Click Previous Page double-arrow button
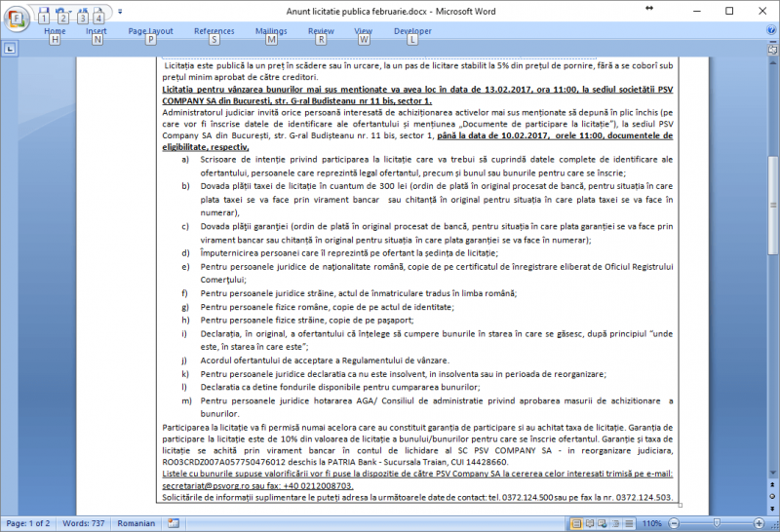This screenshot has width=780, height=532. pyautogui.click(x=772, y=485)
